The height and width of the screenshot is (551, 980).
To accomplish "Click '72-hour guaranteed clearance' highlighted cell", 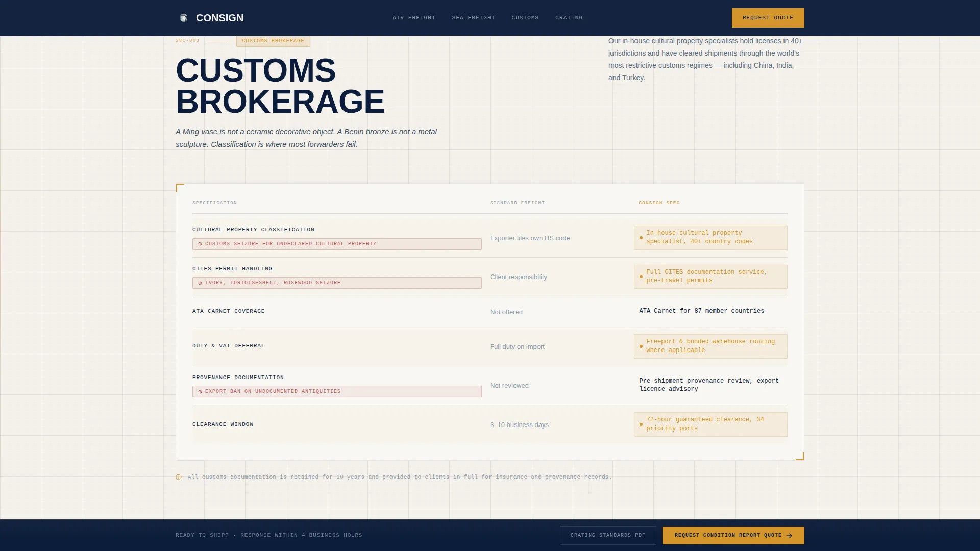I will [710, 424].
